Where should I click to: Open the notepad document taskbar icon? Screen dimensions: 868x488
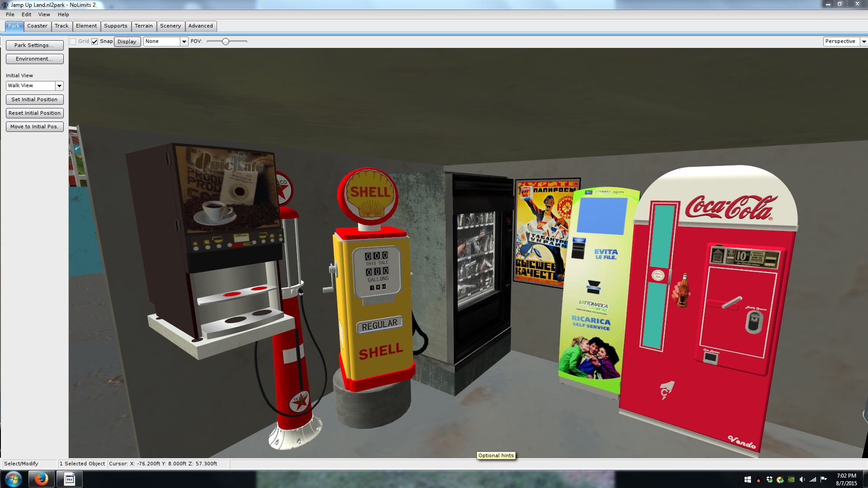pos(70,479)
